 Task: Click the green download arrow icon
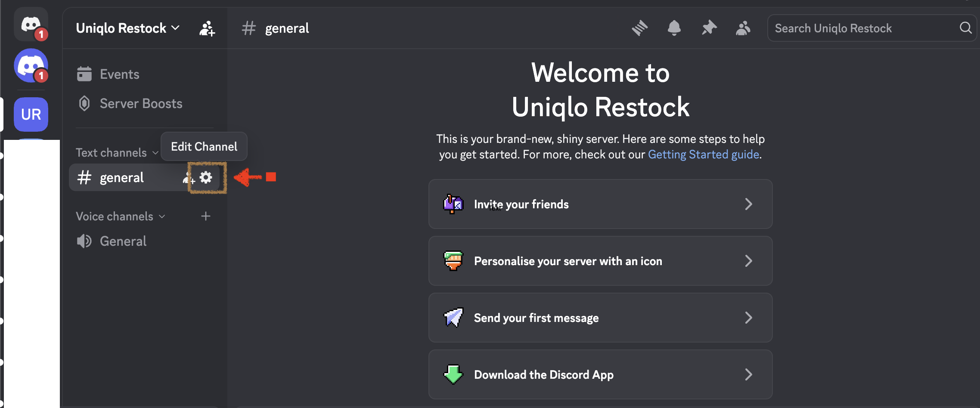click(x=453, y=374)
